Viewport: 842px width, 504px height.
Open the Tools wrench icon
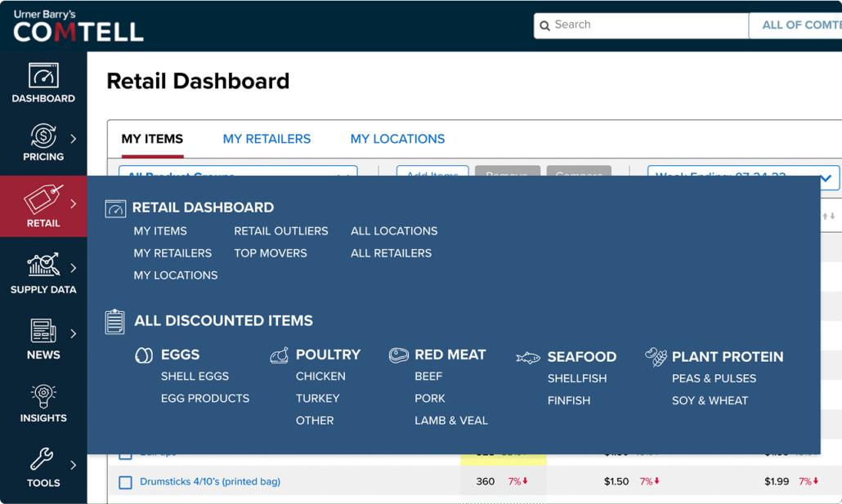(x=42, y=459)
